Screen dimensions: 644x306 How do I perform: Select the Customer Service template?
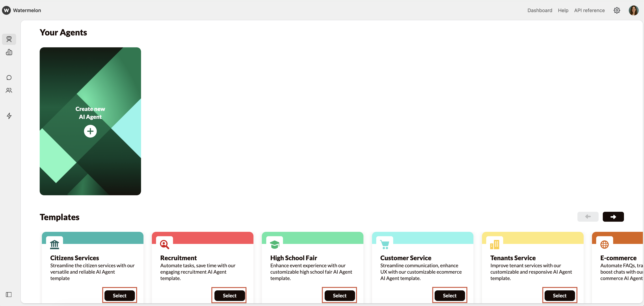coord(449,295)
